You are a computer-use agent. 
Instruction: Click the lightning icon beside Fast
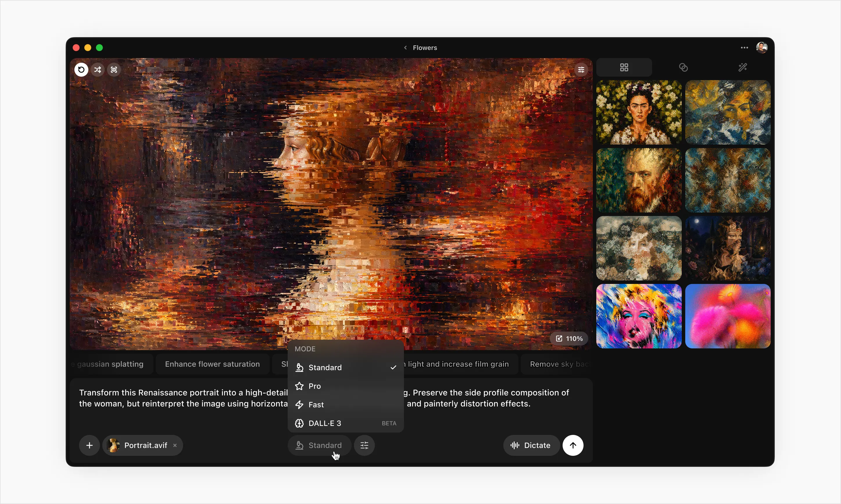299,404
